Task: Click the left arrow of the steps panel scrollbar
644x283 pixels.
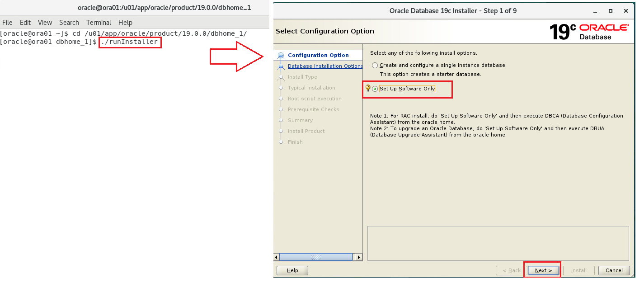Action: pos(277,257)
